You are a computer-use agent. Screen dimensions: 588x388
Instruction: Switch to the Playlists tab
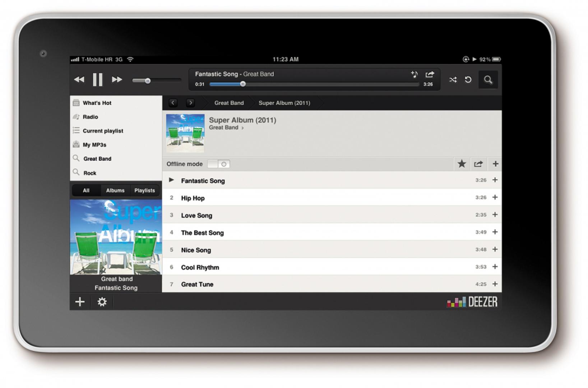point(144,190)
